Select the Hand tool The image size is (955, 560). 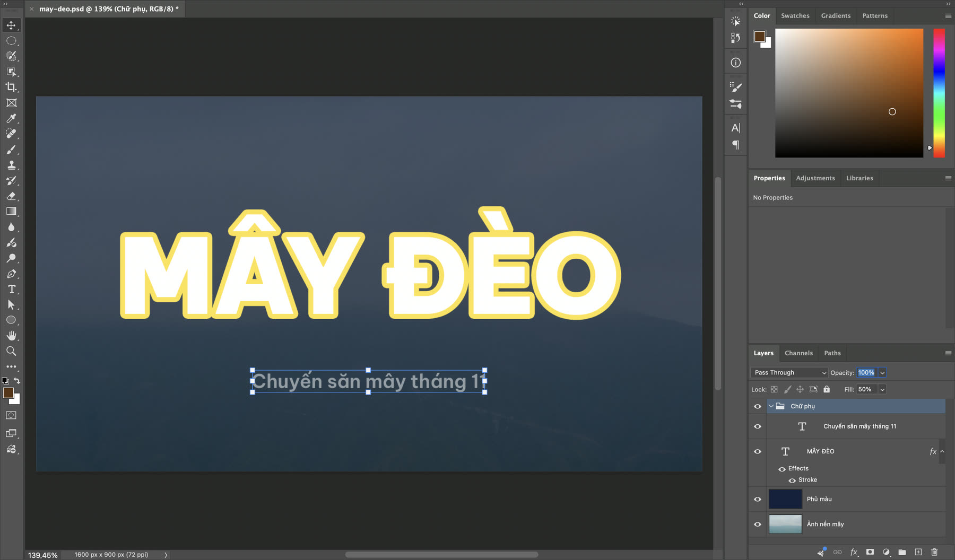pyautogui.click(x=11, y=336)
